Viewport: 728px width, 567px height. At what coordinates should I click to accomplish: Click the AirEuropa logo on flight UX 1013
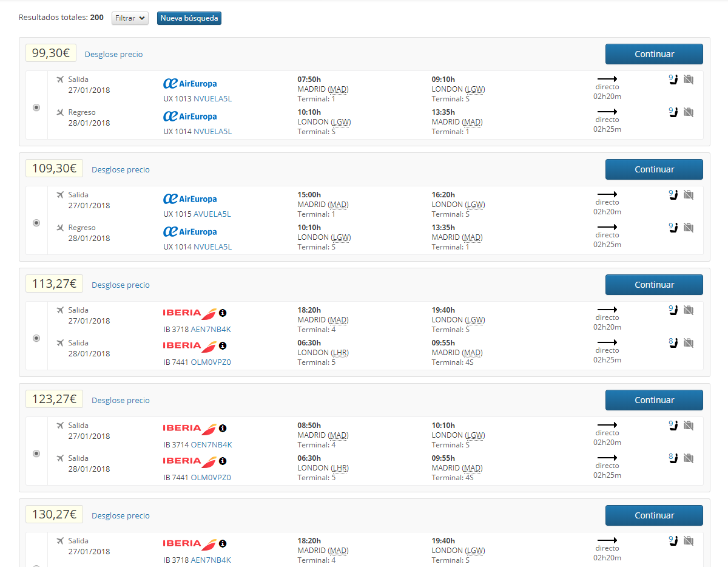tap(190, 83)
